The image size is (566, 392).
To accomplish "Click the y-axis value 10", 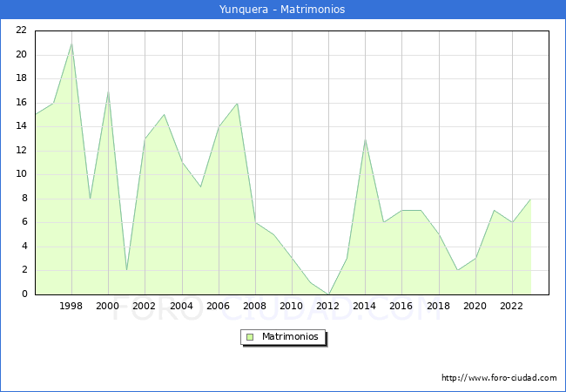I will (21, 174).
